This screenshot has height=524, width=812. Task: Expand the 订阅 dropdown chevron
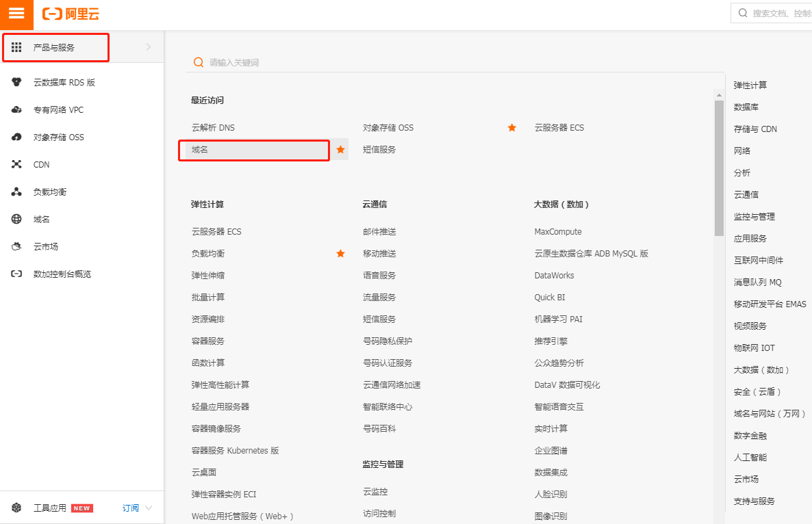tap(149, 508)
